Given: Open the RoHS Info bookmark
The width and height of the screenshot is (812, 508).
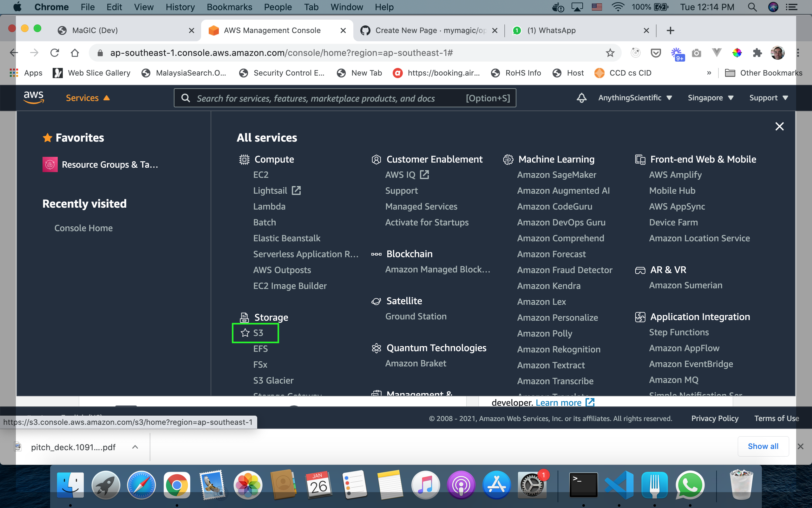Looking at the screenshot, I should (x=516, y=73).
